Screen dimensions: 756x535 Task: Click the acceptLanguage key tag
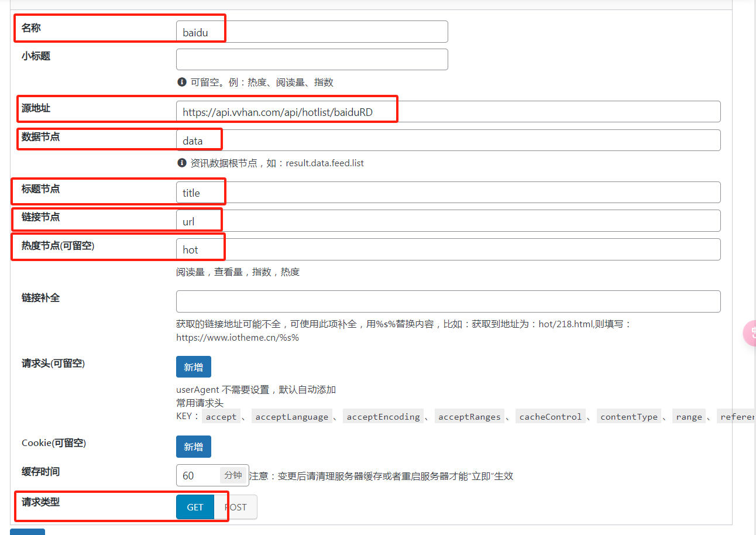point(291,417)
